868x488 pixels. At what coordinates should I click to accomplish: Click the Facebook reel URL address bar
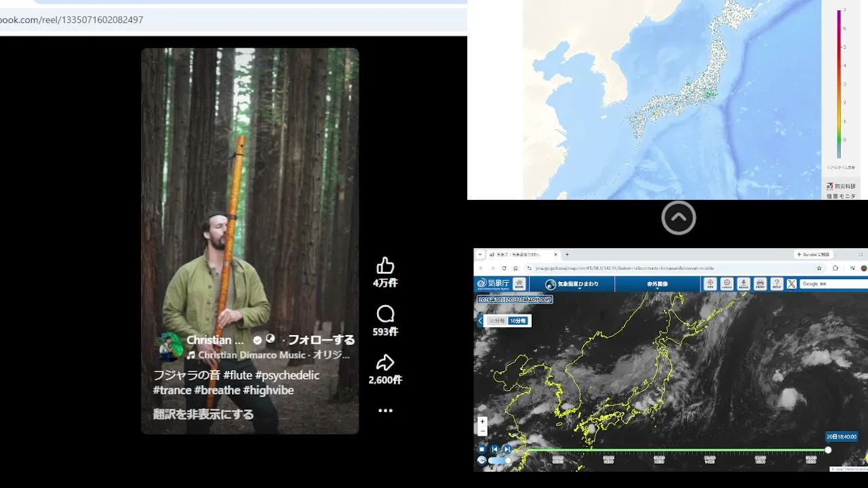(233, 20)
